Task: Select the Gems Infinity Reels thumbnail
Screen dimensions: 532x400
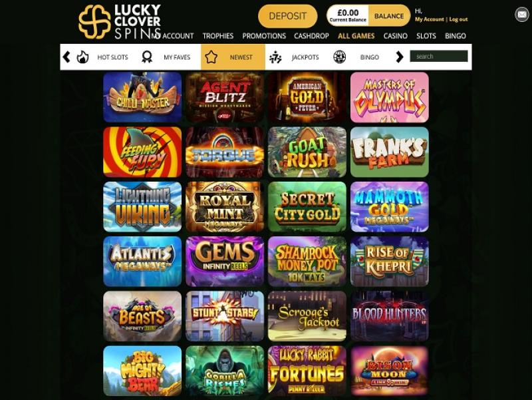Action: tap(225, 262)
